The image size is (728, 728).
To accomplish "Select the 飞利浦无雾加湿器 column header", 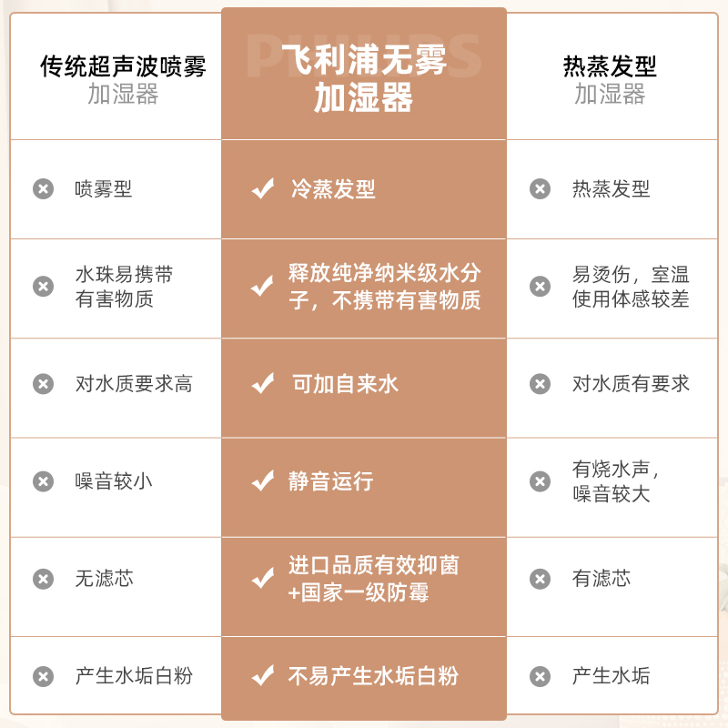I will coord(363,79).
